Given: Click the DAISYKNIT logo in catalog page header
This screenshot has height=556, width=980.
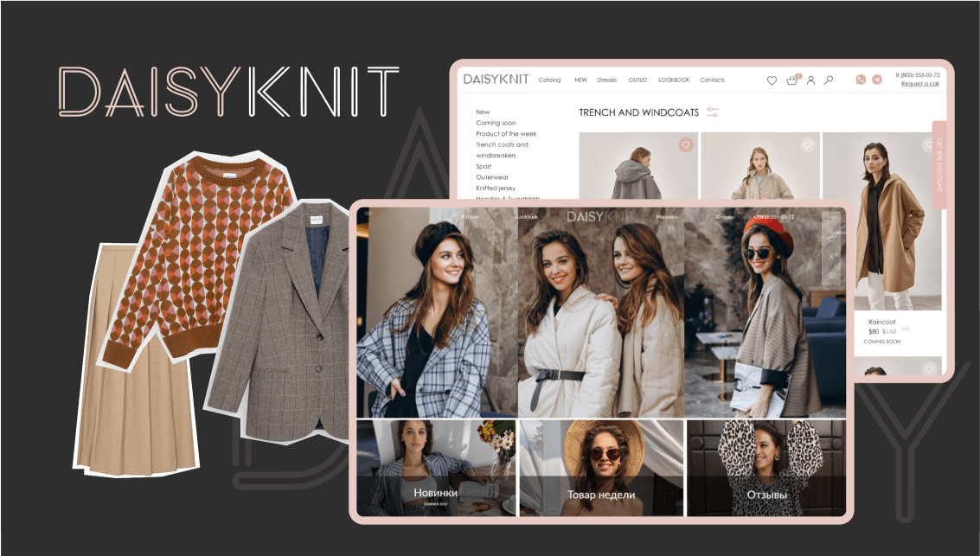Looking at the screenshot, I should (x=496, y=80).
